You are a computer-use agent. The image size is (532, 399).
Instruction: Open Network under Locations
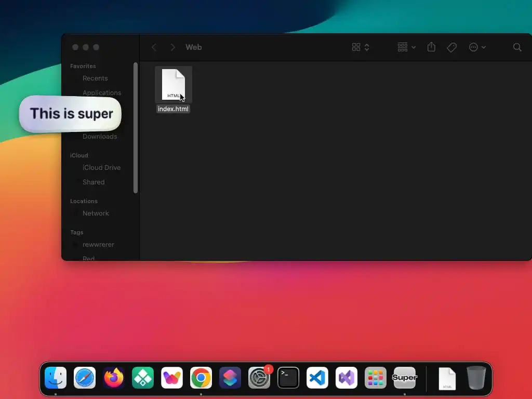coord(96,214)
